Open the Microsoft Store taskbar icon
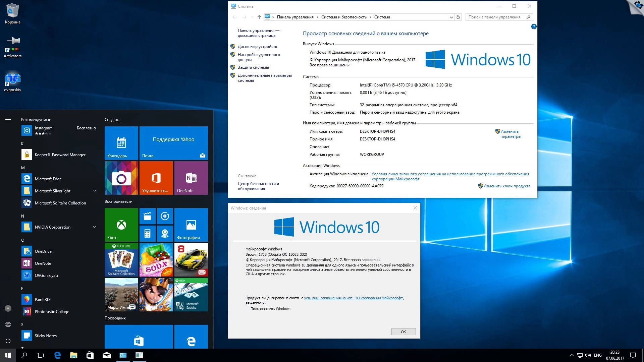644x362 pixels. point(90,355)
